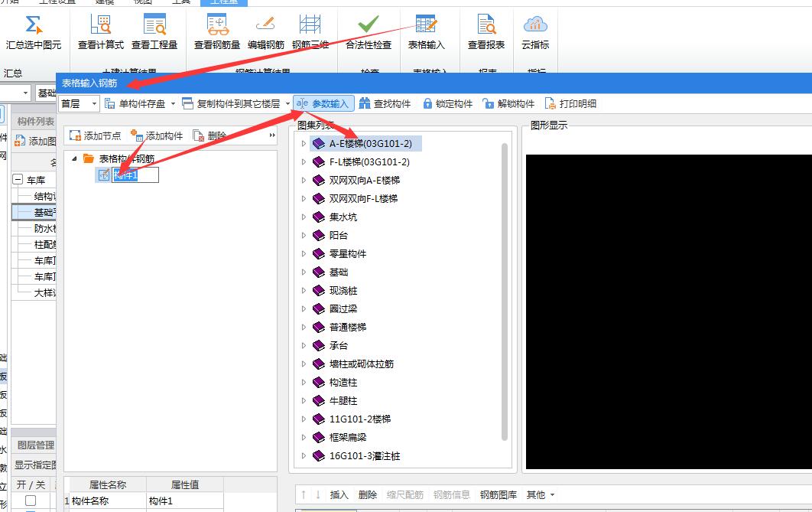Screen dimensions: 812x512
Task: Click the 删除 button in rebar toolbar
Action: pos(368,495)
